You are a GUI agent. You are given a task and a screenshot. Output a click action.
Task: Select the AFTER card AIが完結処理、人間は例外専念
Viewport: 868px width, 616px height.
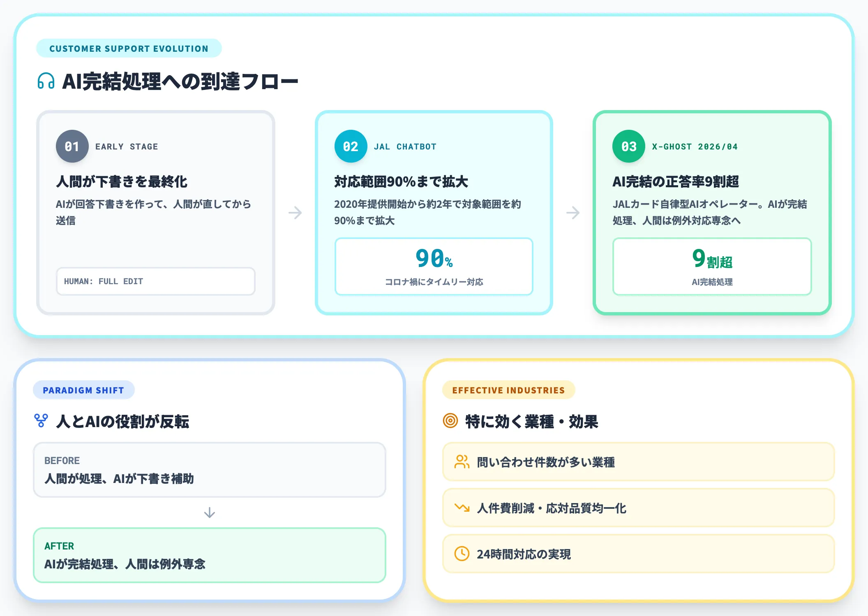click(x=210, y=555)
